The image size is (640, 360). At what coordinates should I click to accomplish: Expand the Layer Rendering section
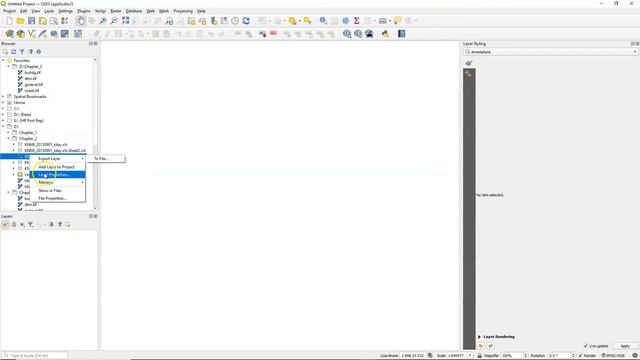(480, 337)
